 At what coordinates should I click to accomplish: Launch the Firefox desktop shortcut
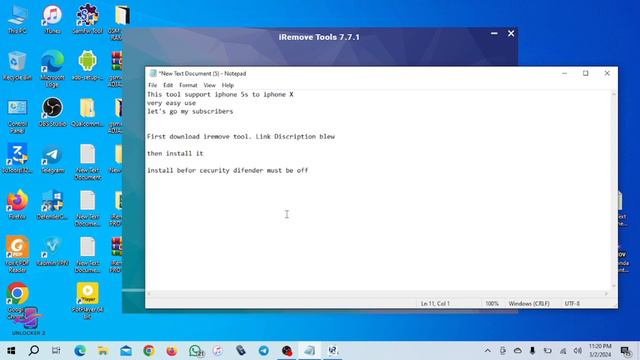click(x=17, y=205)
